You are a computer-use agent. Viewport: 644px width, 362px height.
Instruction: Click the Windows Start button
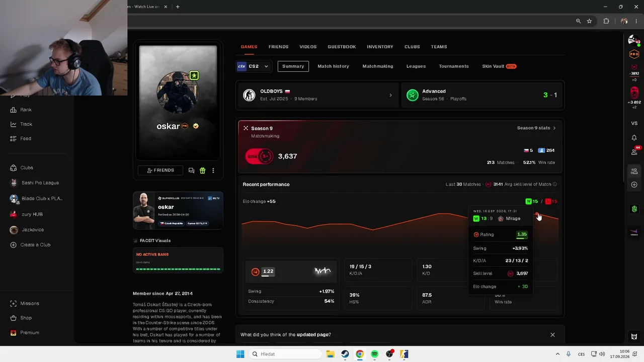[x=240, y=354]
